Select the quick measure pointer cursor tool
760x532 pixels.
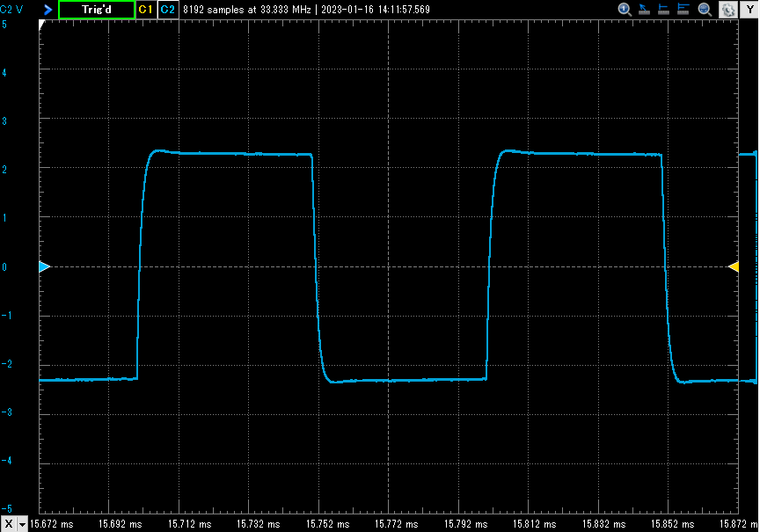coord(644,9)
